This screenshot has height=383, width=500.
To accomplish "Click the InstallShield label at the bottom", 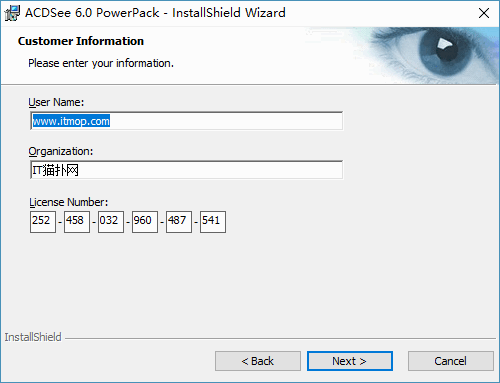I will coord(33,337).
